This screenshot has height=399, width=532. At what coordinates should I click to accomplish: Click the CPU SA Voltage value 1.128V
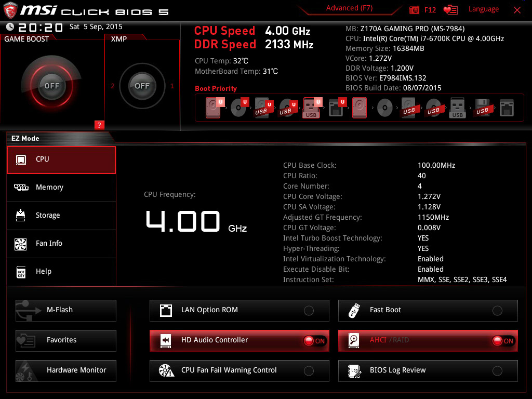pyautogui.click(x=429, y=207)
